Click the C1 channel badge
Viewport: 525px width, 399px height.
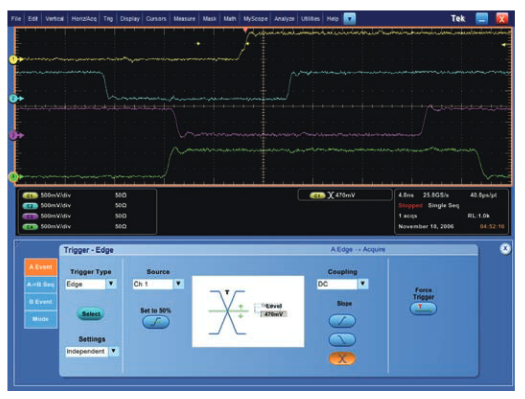tap(30, 195)
